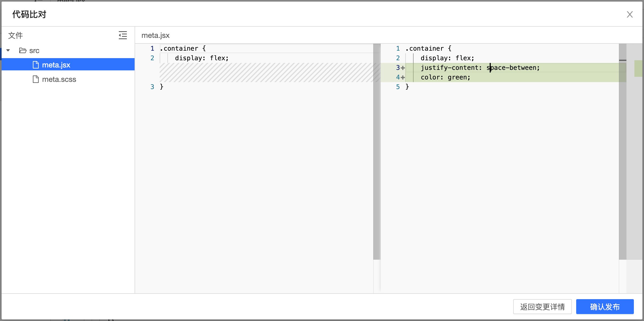644x321 pixels.
Task: Click the left editor vertical scrollbar
Action: [x=377, y=151]
